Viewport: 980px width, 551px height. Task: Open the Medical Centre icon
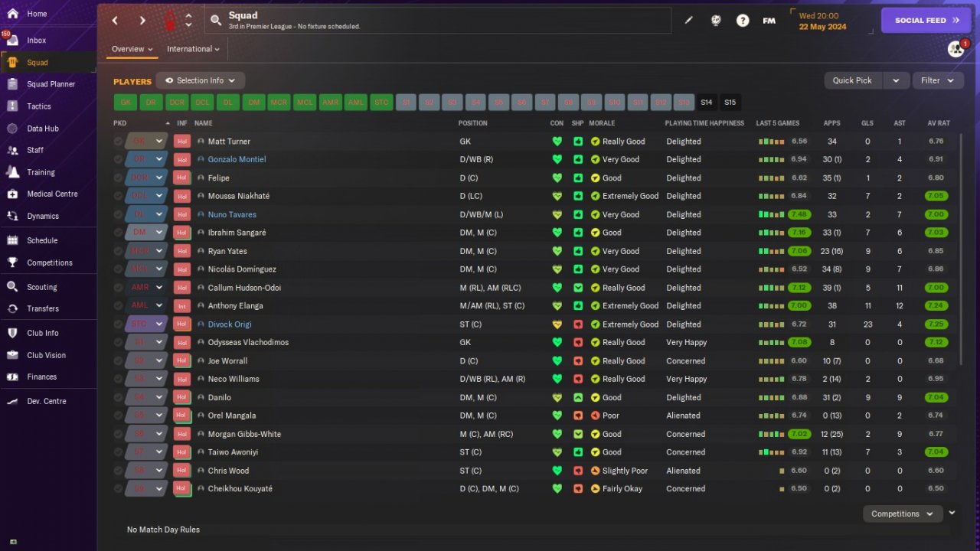click(12, 194)
